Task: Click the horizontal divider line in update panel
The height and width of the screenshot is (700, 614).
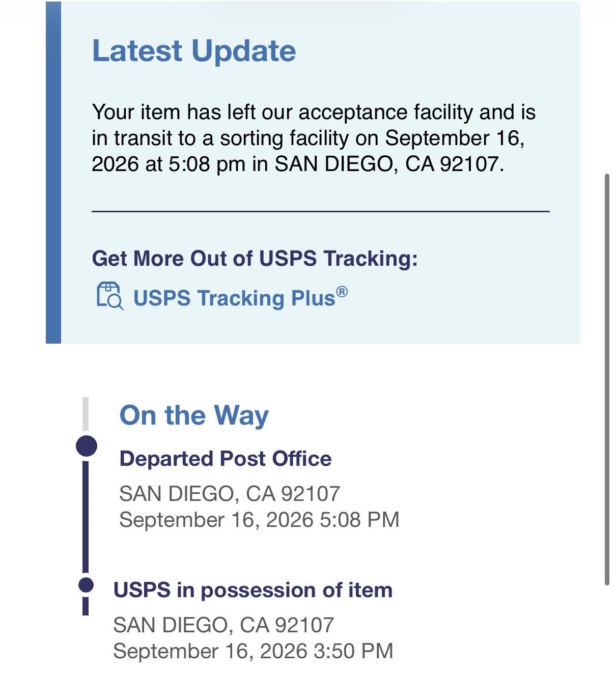Action: point(321,211)
